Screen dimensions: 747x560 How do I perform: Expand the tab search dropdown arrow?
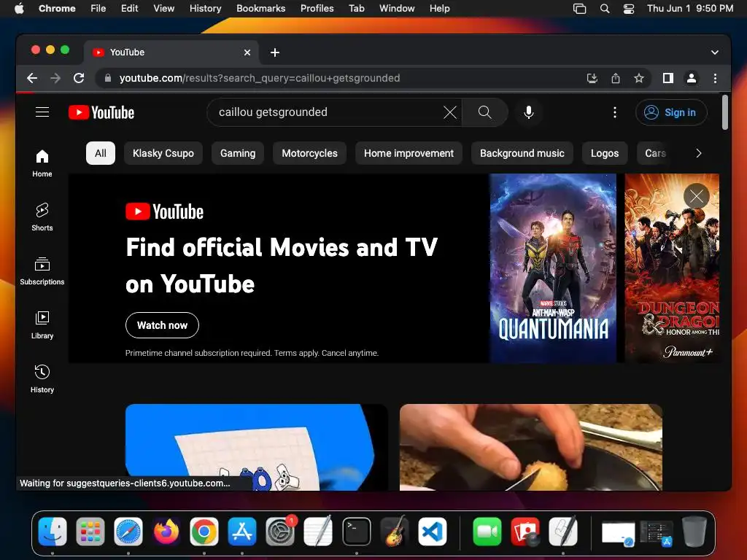pos(714,52)
